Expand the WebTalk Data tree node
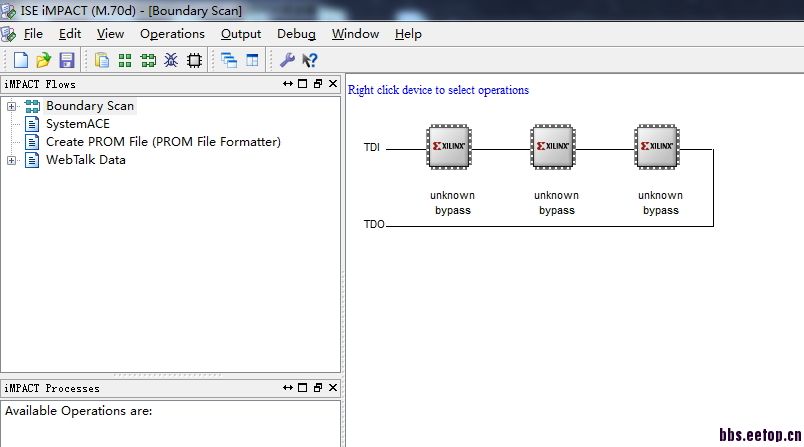Image resolution: width=804 pixels, height=447 pixels. (11, 160)
